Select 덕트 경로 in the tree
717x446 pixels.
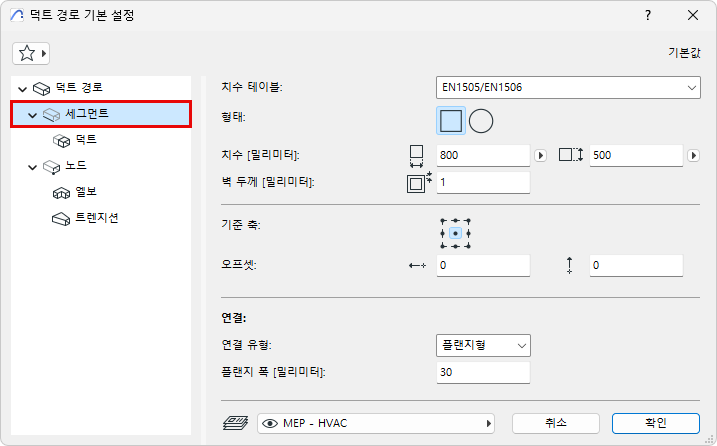[79, 87]
